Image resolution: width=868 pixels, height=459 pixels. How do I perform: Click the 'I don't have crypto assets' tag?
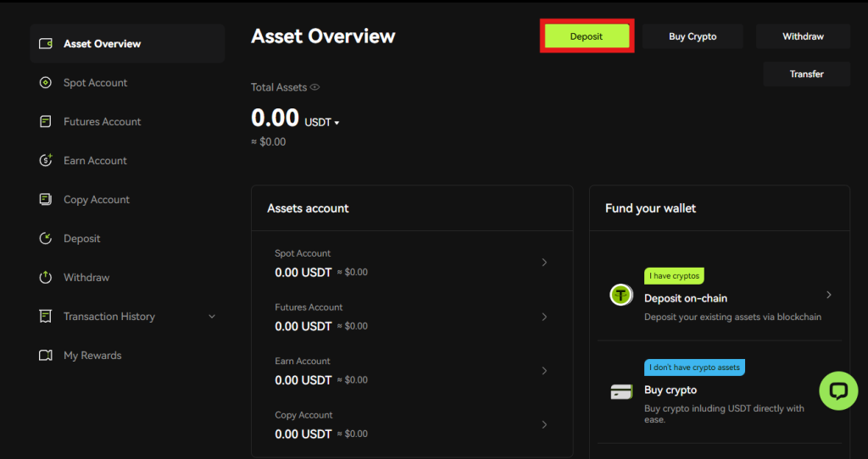click(695, 368)
